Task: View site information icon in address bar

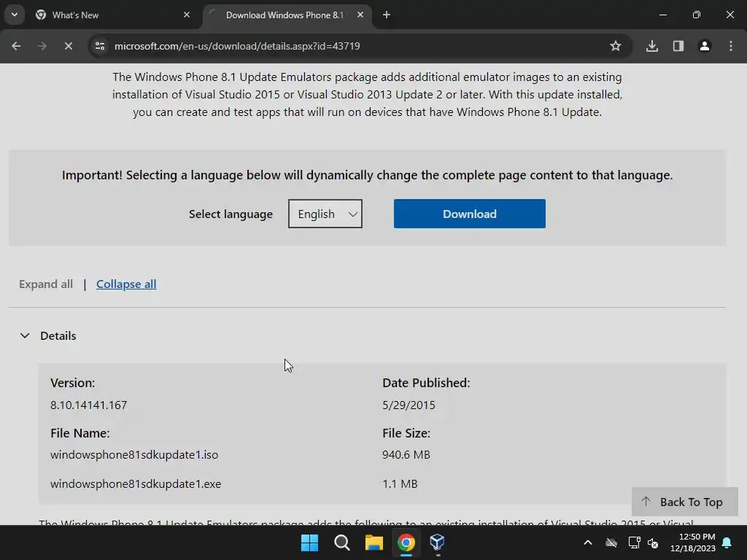Action: point(99,46)
